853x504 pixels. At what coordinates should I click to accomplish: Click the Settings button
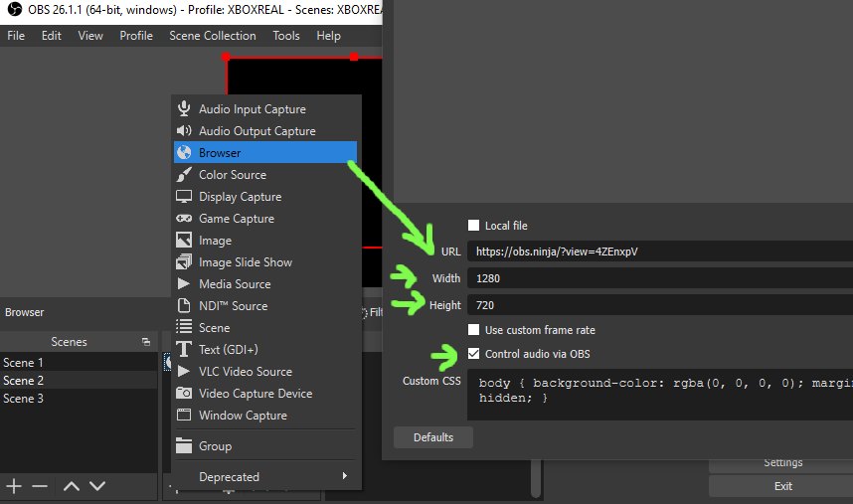(x=782, y=464)
